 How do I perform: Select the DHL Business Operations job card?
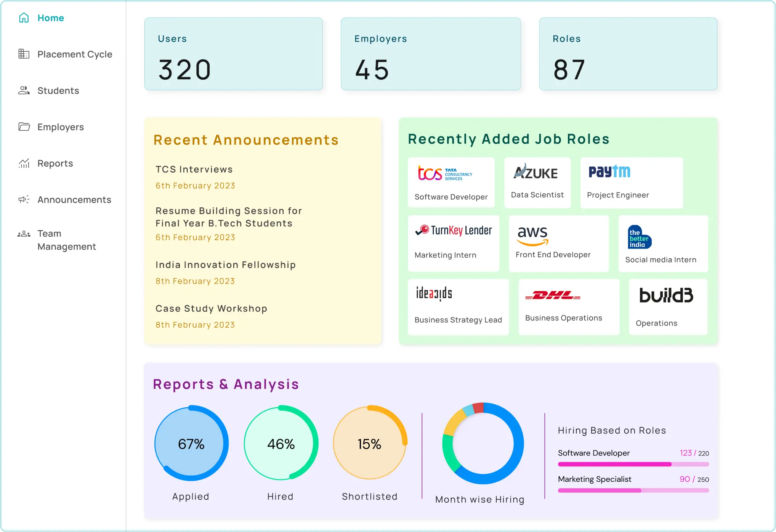pos(569,307)
